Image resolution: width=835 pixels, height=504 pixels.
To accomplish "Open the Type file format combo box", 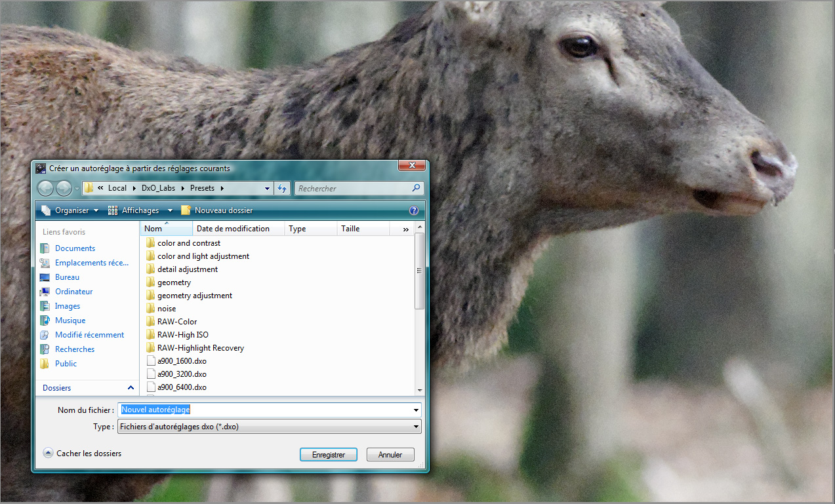I will [x=270, y=427].
